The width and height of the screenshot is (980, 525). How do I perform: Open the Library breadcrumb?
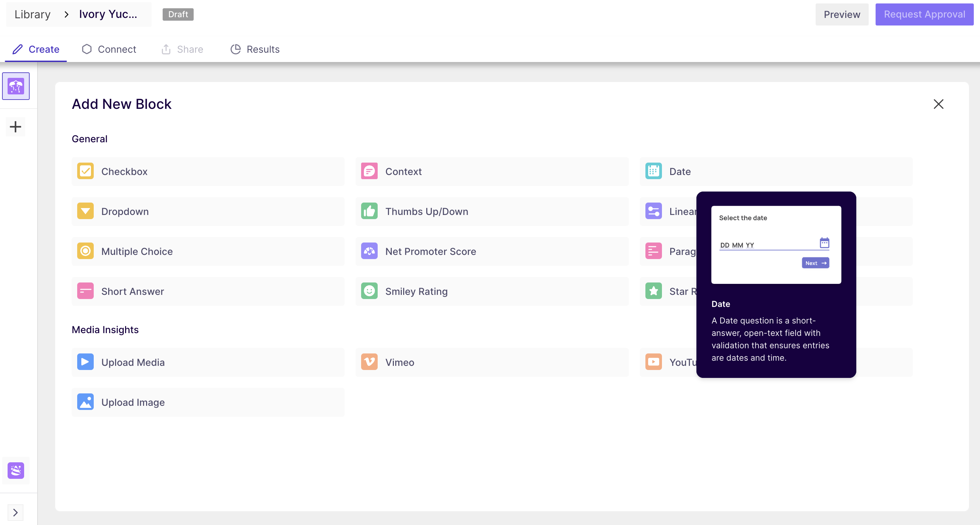point(32,14)
